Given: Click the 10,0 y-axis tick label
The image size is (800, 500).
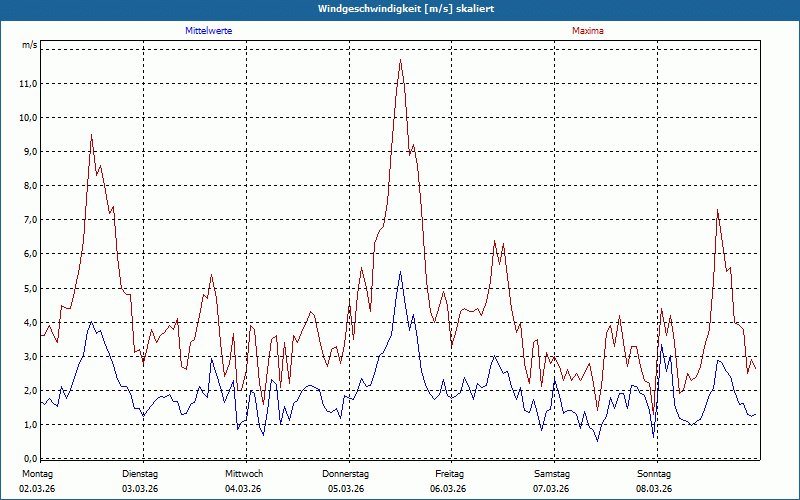Looking at the screenshot, I should tap(28, 118).
